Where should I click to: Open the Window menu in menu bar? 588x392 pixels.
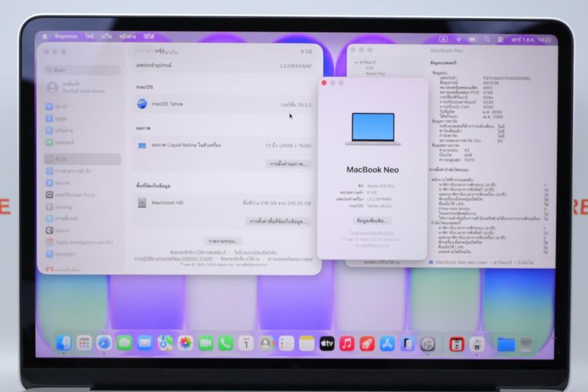[x=128, y=36]
